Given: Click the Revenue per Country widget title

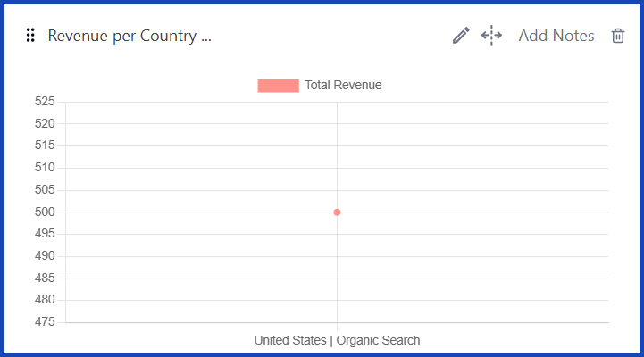Looking at the screenshot, I should tap(130, 36).
